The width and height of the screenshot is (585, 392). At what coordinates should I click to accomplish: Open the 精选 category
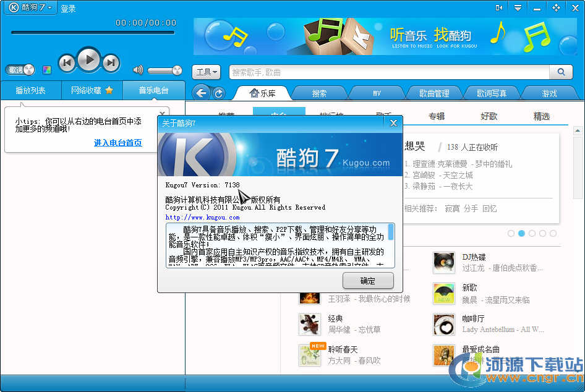tap(542, 116)
